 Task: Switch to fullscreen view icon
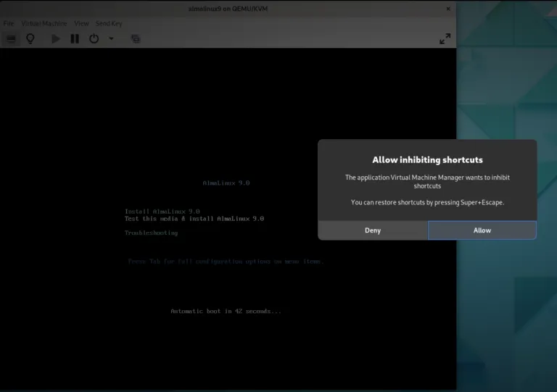tap(445, 38)
